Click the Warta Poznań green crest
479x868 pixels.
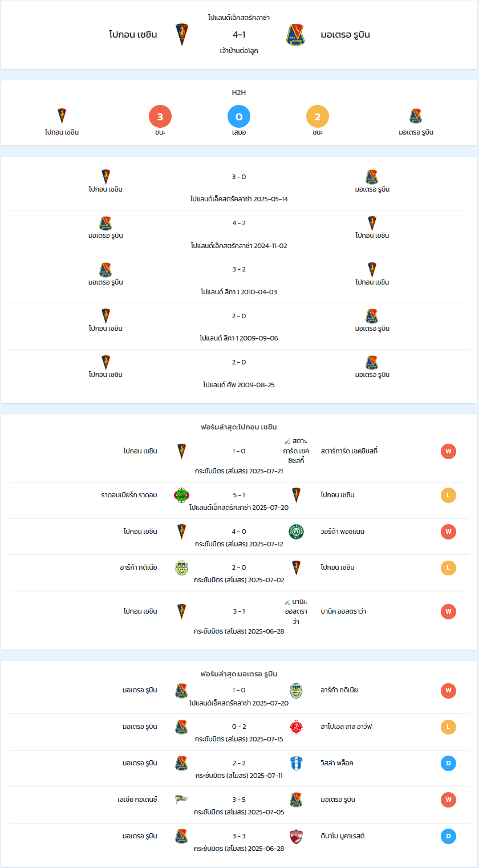(296, 532)
